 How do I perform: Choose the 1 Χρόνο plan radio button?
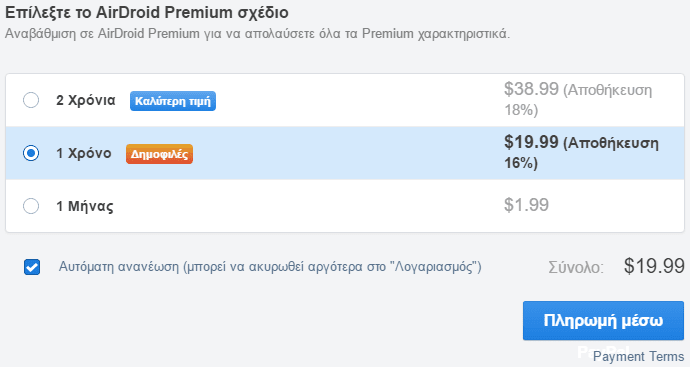(31, 153)
